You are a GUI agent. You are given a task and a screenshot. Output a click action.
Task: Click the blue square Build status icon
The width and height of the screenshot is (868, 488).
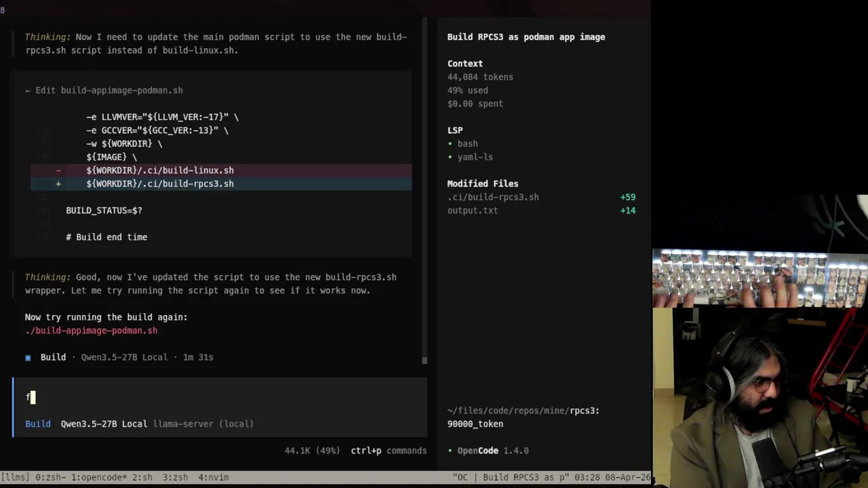point(28,357)
